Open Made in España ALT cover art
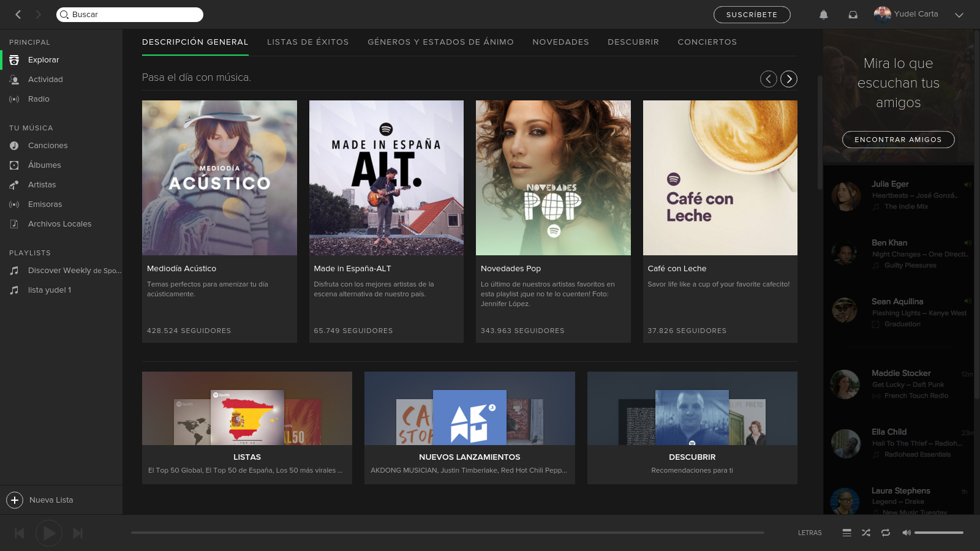The width and height of the screenshot is (980, 551). [386, 178]
